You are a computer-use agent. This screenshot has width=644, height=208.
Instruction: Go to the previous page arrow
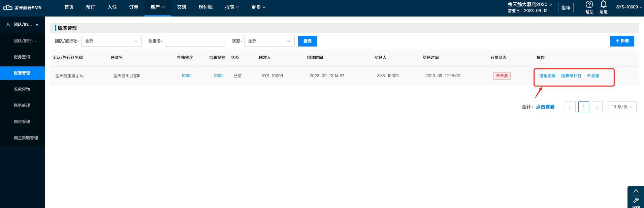point(570,107)
